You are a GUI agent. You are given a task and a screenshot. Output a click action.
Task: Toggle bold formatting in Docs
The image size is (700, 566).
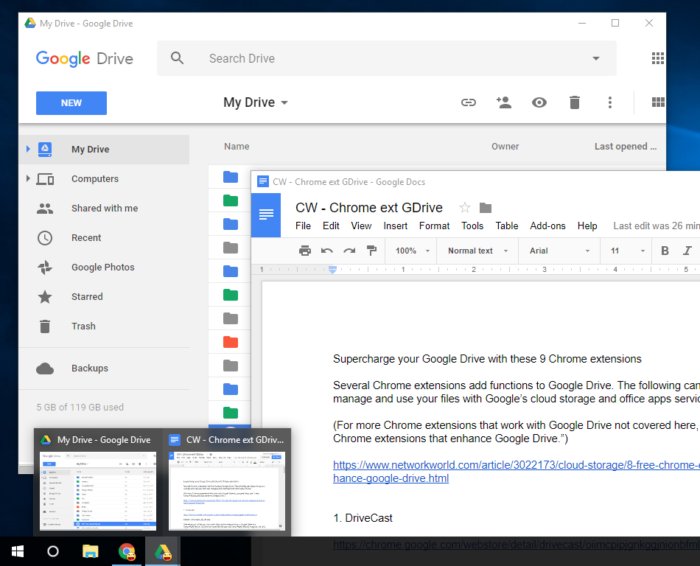[665, 251]
